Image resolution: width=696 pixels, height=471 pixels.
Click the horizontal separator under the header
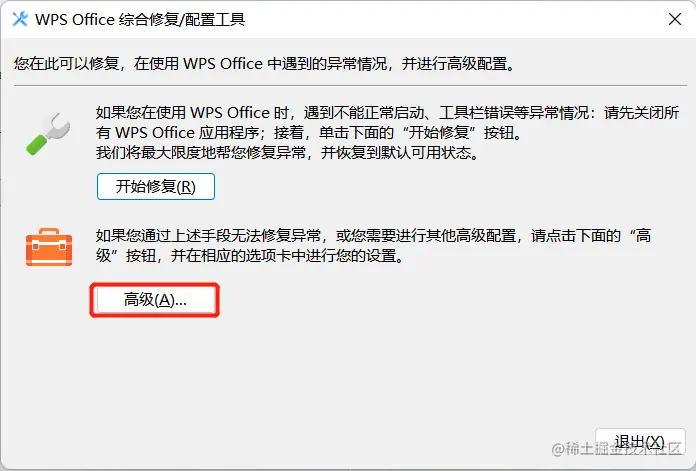coord(350,85)
